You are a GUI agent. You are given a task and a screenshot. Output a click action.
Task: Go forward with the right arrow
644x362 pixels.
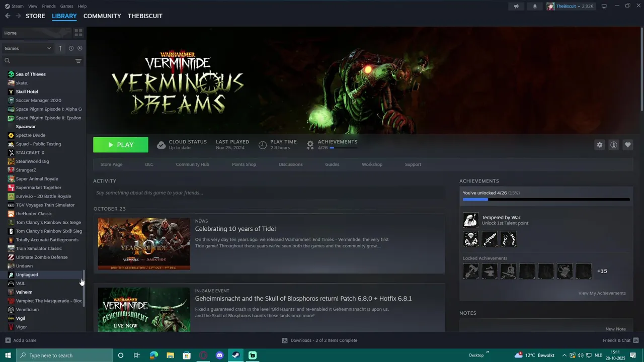18,16
